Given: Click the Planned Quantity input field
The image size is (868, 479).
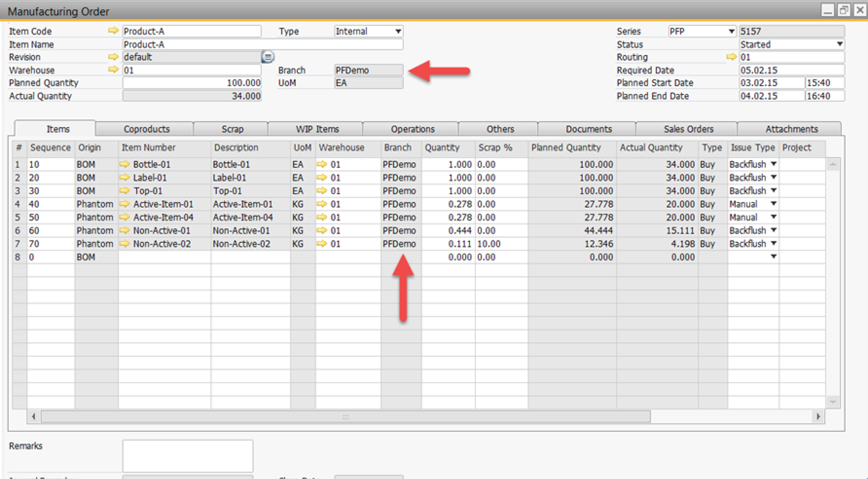Looking at the screenshot, I should pos(192,83).
